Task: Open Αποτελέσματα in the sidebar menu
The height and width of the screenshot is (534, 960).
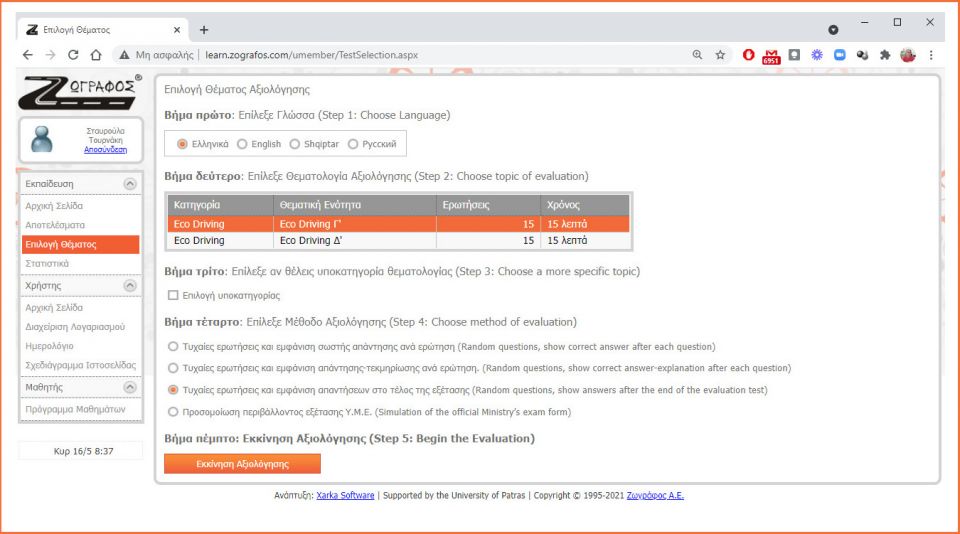Action: click(x=55, y=225)
